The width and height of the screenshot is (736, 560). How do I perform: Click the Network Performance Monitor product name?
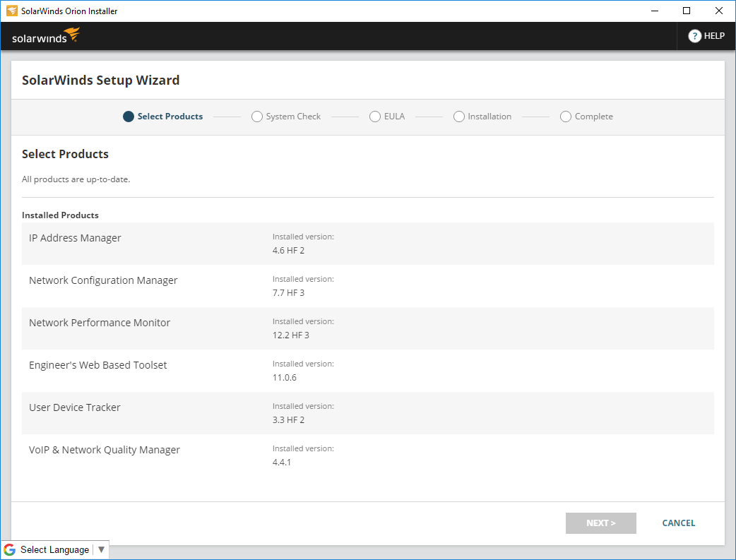[x=100, y=323]
